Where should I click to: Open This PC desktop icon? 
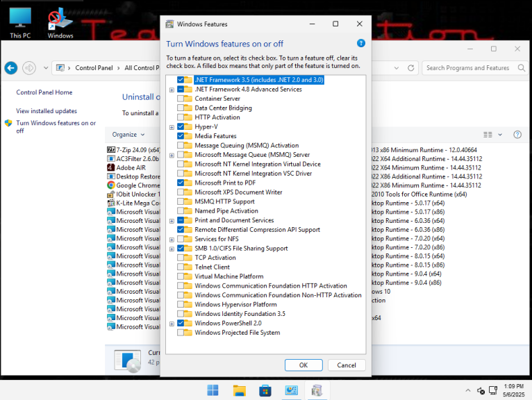pos(20,23)
